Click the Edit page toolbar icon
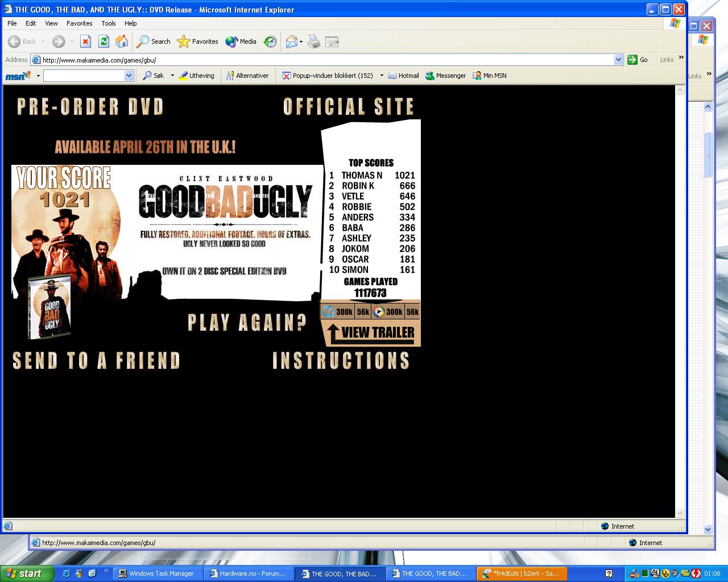728x582 pixels. 332,41
